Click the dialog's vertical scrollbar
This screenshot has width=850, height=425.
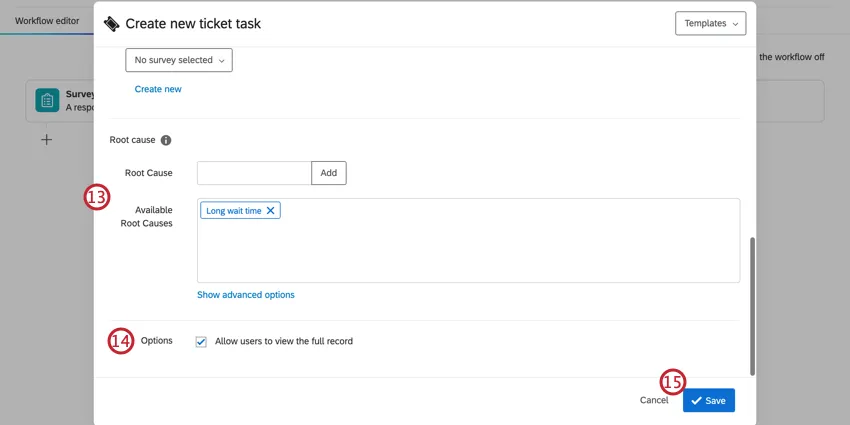[x=752, y=300]
